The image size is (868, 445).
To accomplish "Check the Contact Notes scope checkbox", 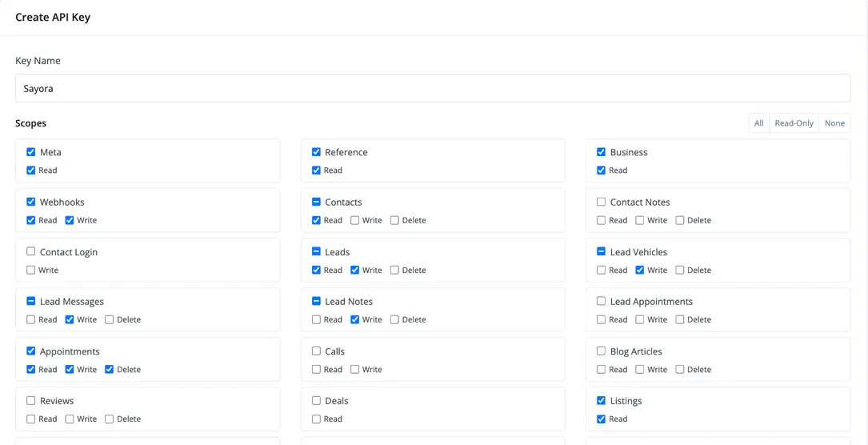I will point(601,202).
